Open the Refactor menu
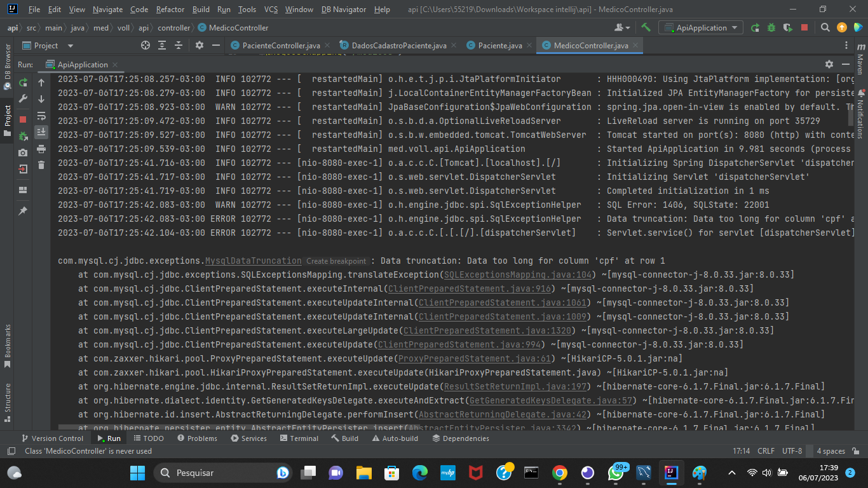 pos(170,10)
